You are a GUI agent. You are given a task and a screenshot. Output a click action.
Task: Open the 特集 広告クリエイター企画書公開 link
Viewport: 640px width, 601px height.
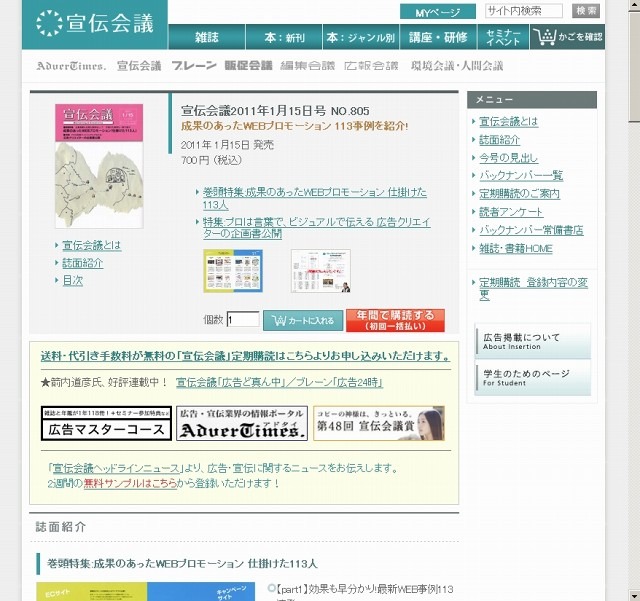316,228
